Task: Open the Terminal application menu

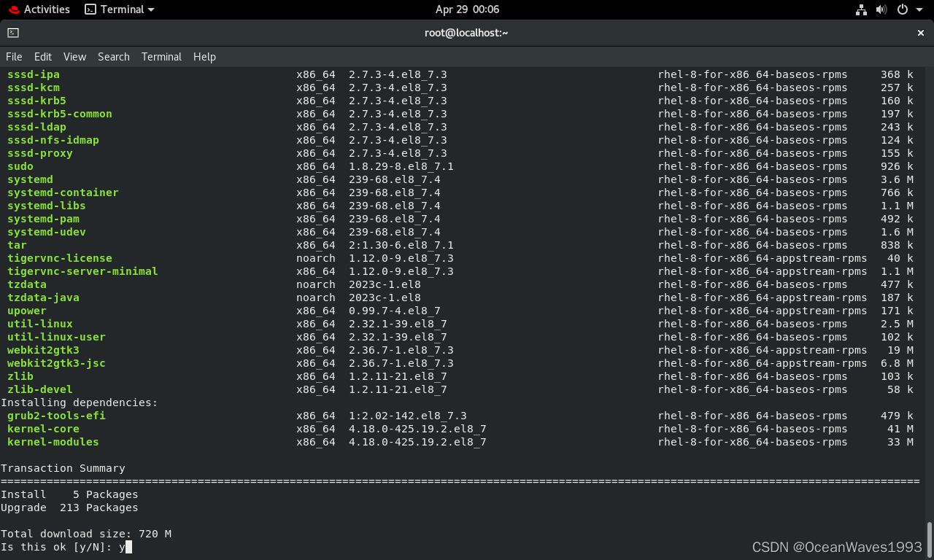Action: pos(120,9)
